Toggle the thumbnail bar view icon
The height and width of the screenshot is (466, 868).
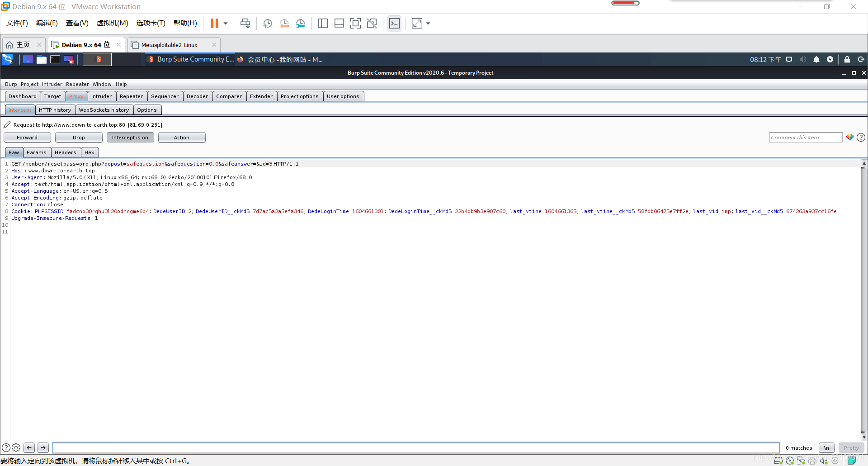point(339,24)
